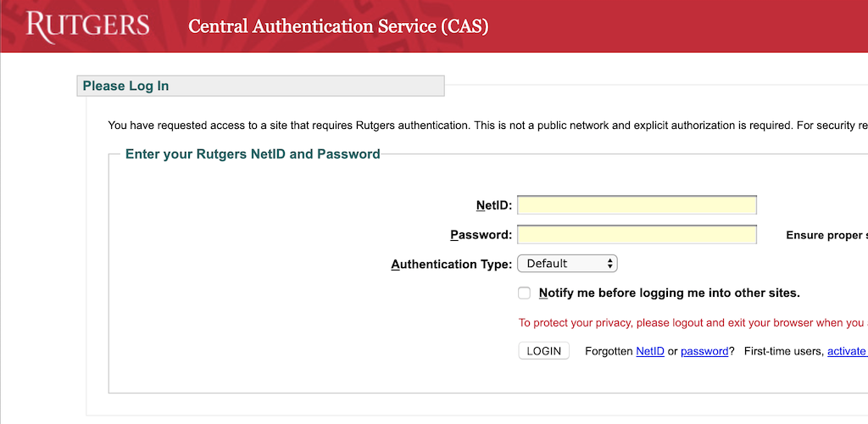Screen dimensions: 868x424
Task: Open the Authentication Type dropdown
Action: (x=567, y=264)
